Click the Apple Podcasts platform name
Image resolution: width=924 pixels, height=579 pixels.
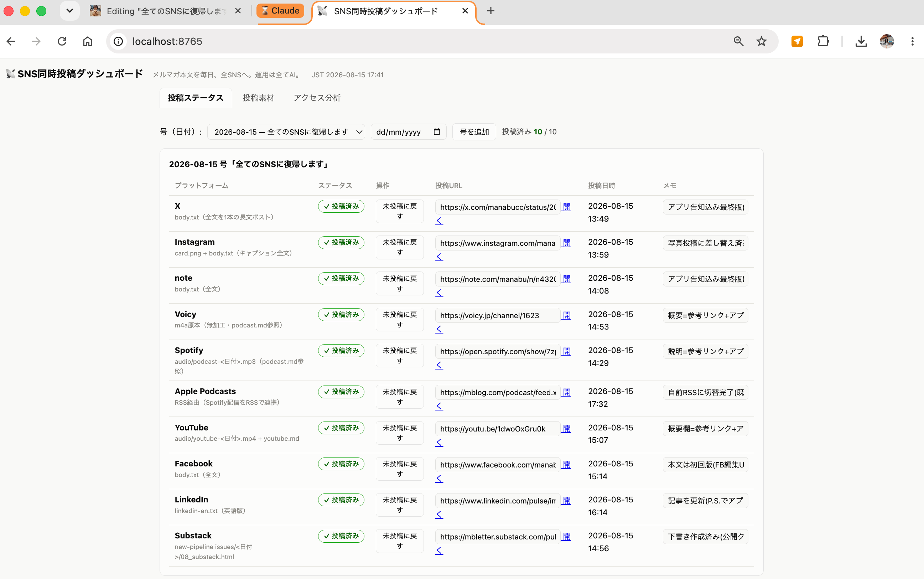pyautogui.click(x=205, y=391)
